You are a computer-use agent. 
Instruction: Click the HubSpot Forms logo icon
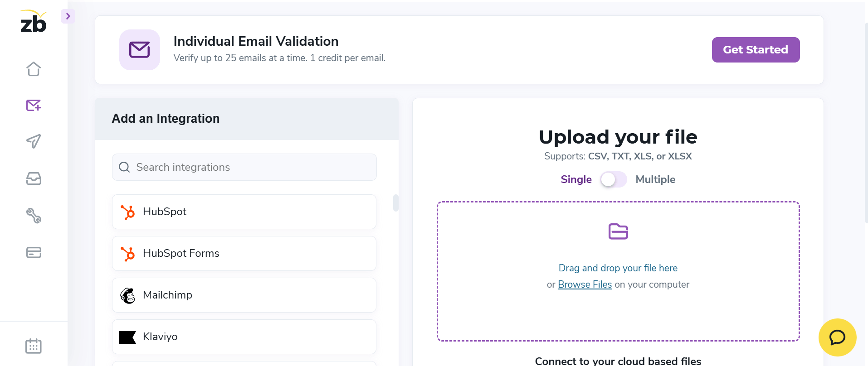point(128,254)
